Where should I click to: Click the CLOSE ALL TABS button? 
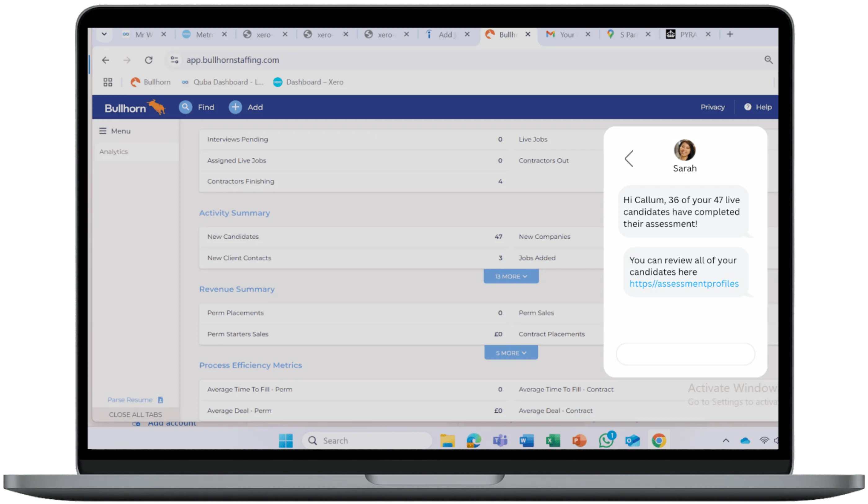tap(136, 414)
